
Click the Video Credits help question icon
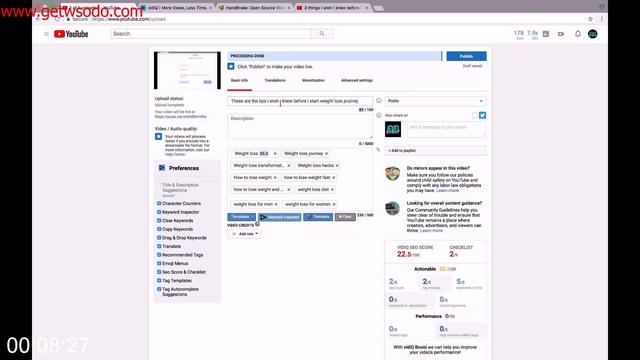point(258,224)
